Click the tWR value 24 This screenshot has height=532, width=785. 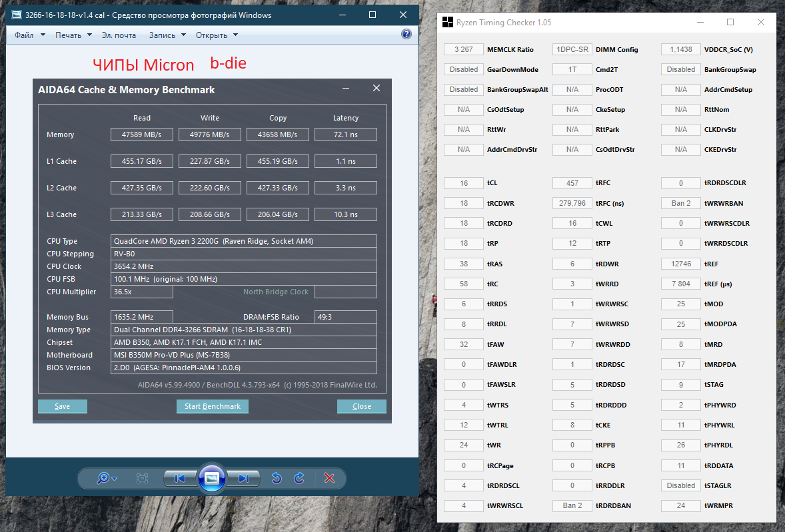point(464,445)
